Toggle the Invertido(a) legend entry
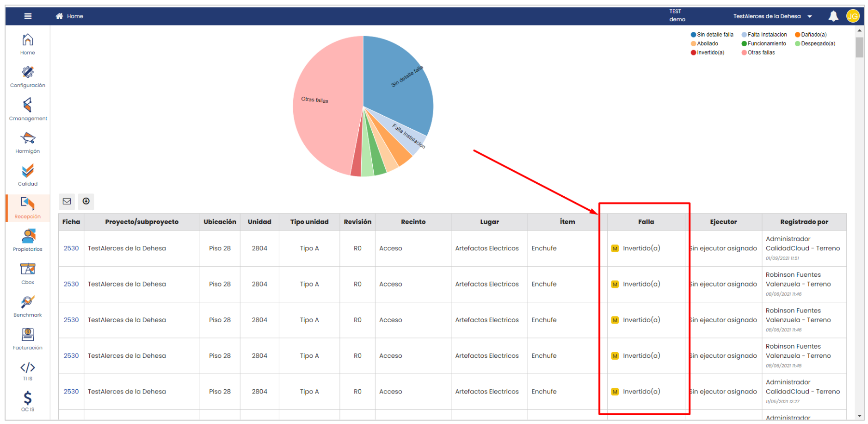Image resolution: width=868 pixels, height=424 pixels. tap(708, 52)
